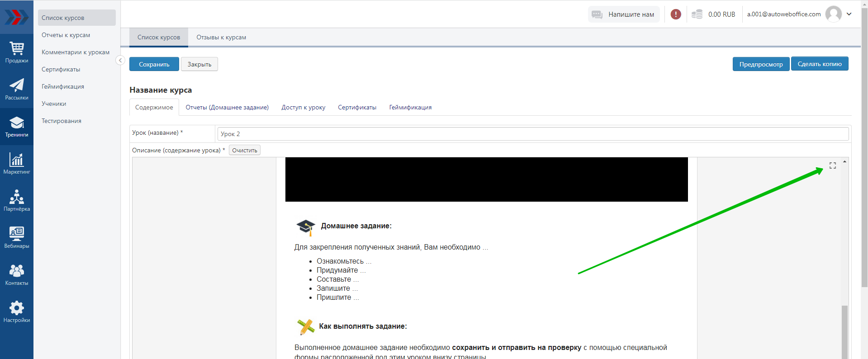
Task: Click the Предпросмотр button
Action: click(x=761, y=64)
